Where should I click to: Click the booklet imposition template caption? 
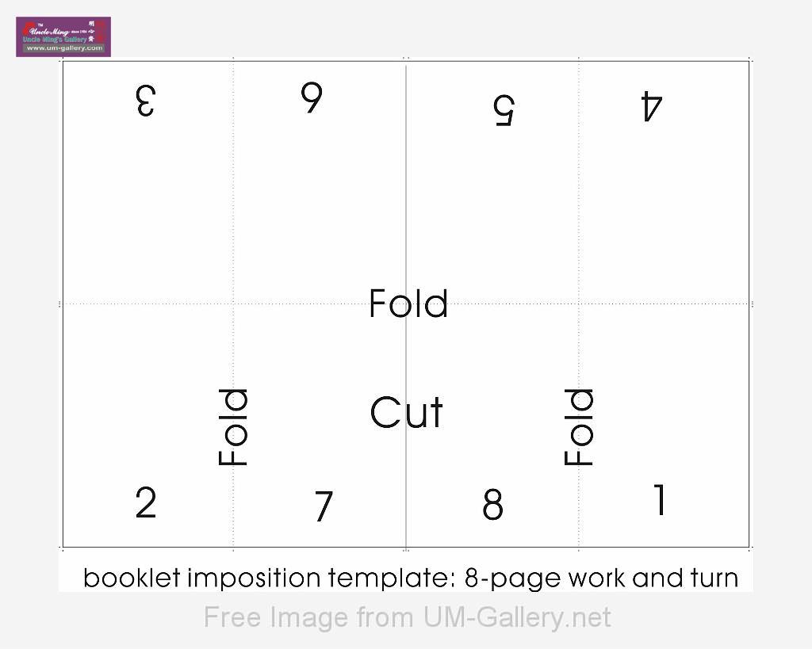(410, 578)
